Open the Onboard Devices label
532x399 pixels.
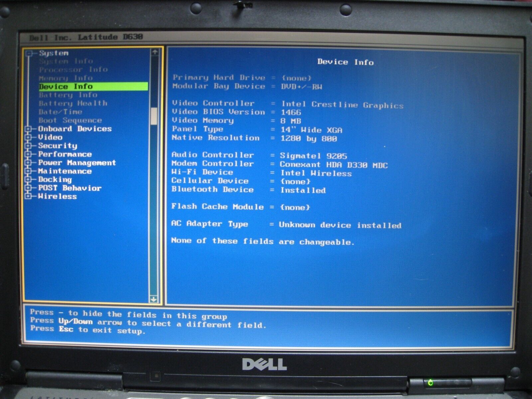(x=75, y=129)
